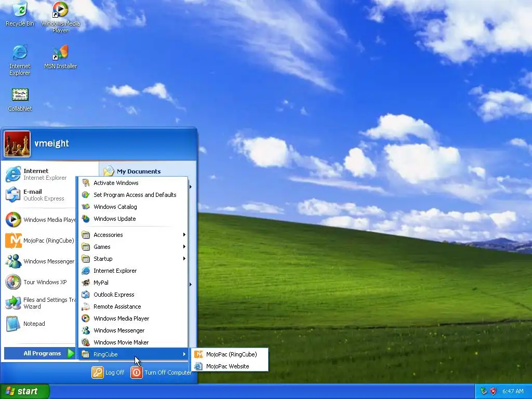Open Files and Settings Transfer Wizard

pyautogui.click(x=40, y=303)
